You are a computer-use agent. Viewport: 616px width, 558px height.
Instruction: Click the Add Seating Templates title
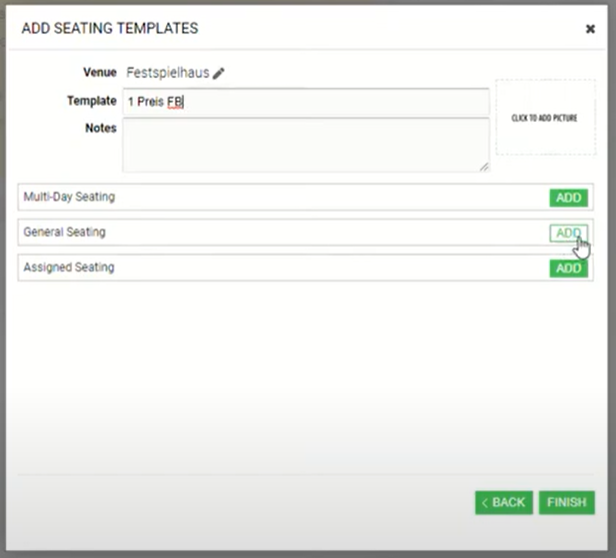click(x=110, y=29)
